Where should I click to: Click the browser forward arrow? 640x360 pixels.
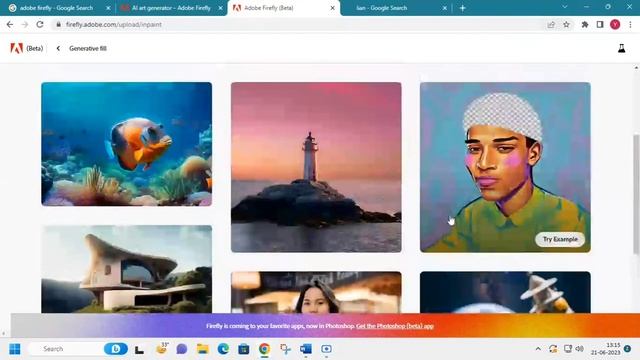(25, 24)
